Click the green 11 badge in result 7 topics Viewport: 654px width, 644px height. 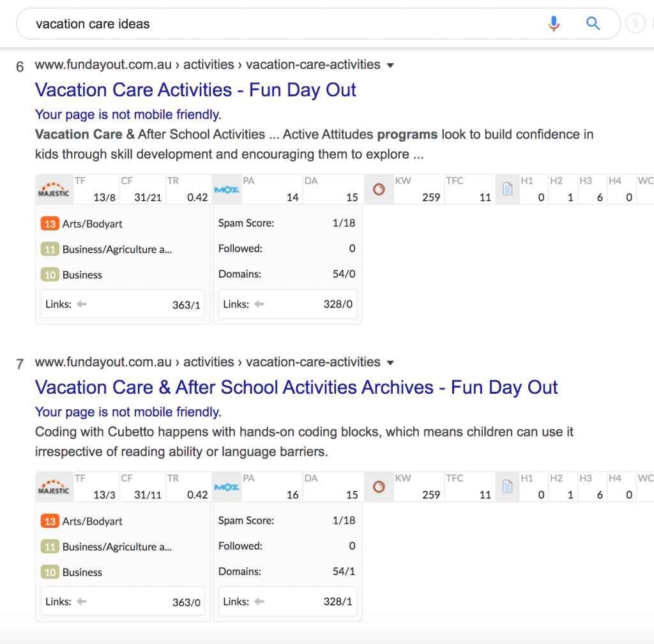click(x=50, y=546)
